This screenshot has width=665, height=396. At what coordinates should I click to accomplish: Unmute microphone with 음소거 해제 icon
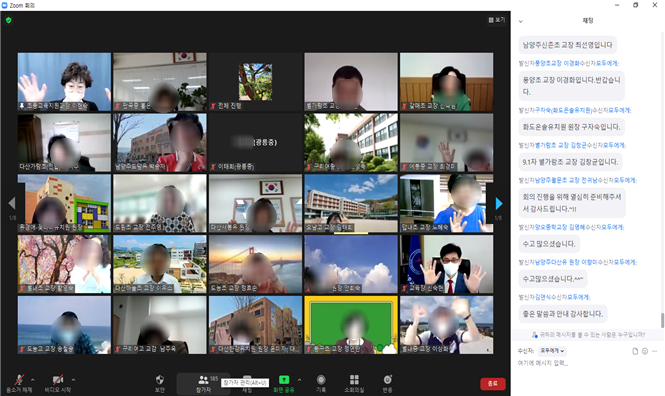click(x=19, y=380)
